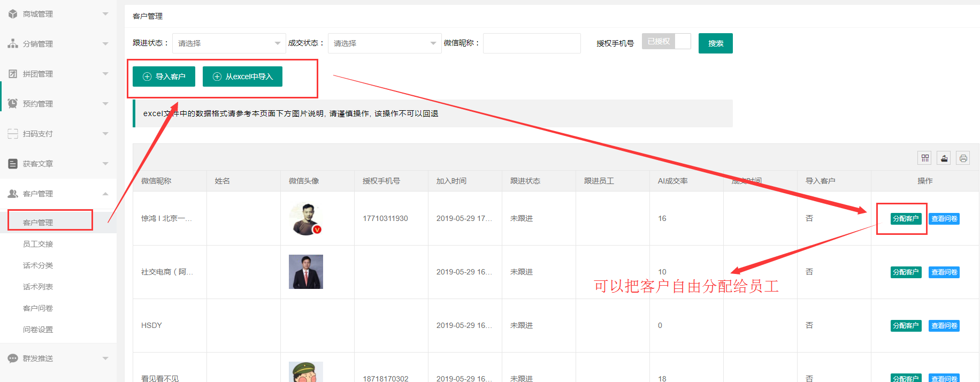The image size is (980, 382).
Task: Click the table export icon
Action: coord(944,158)
